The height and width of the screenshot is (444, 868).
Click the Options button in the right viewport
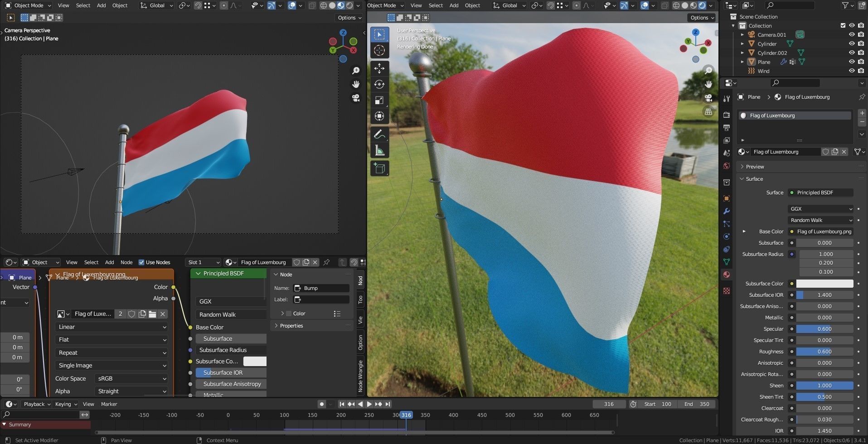coord(701,18)
